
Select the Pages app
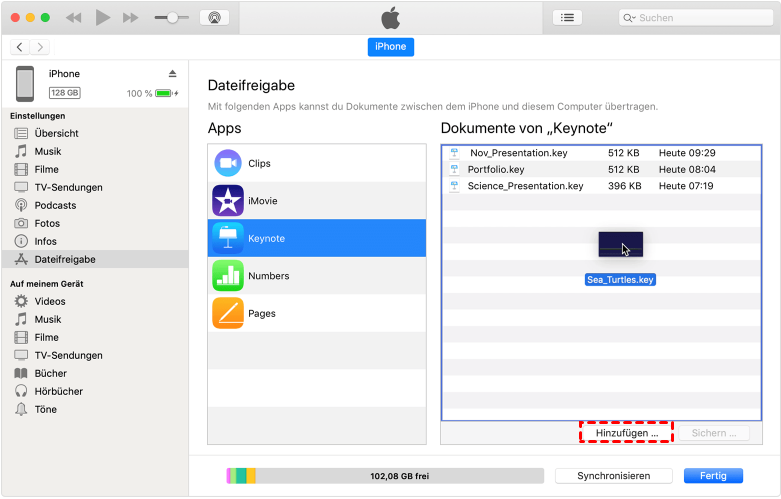[317, 313]
